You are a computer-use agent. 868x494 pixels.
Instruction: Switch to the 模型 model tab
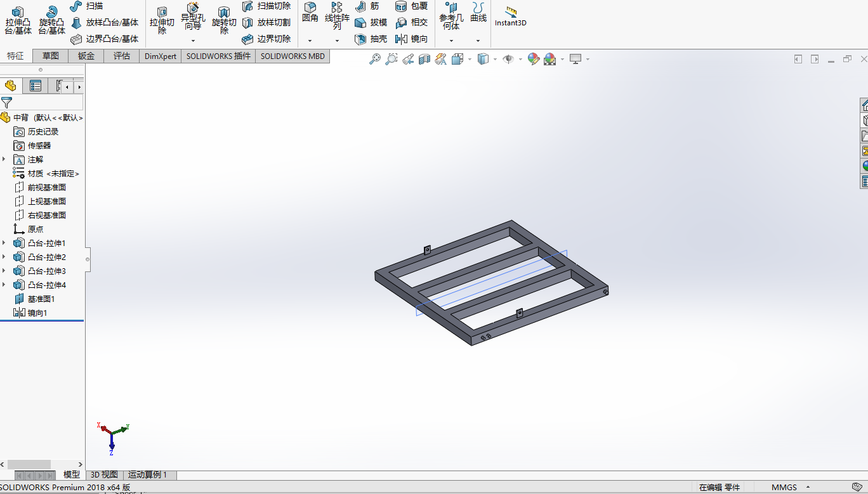coord(72,474)
